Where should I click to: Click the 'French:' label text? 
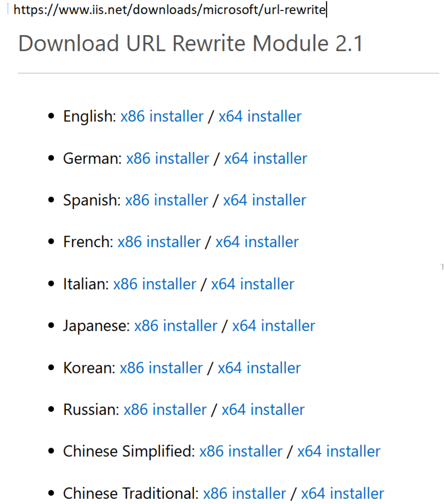(x=89, y=242)
